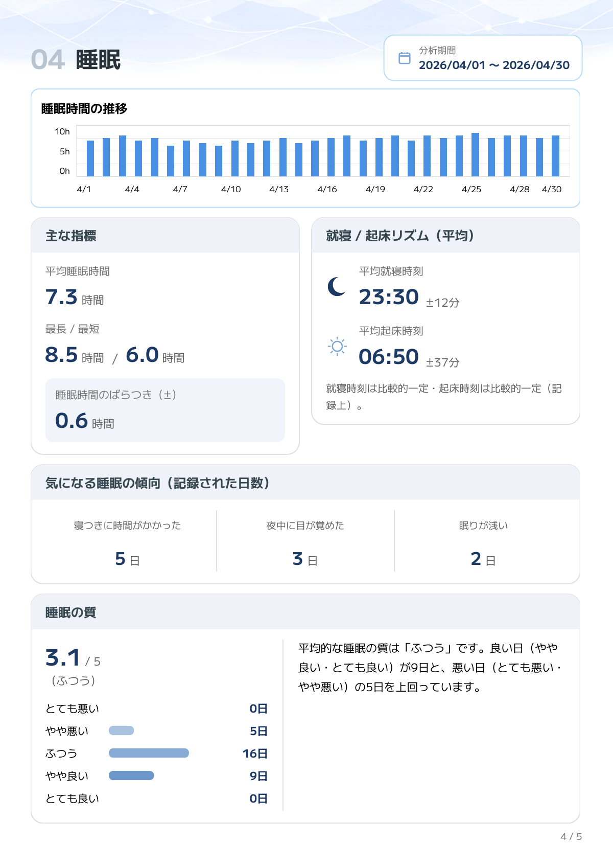Click the 9日 count in やや良い row
This screenshot has width=613, height=868.
click(258, 776)
